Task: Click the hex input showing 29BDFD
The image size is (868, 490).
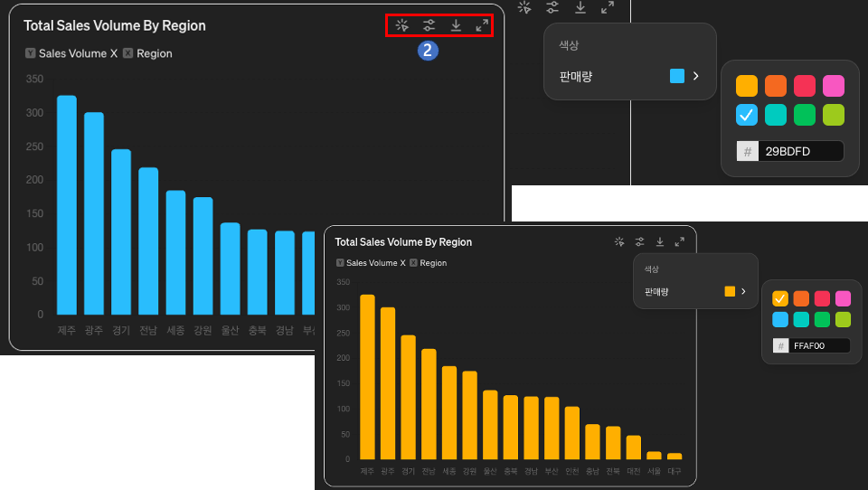Action: (x=801, y=151)
